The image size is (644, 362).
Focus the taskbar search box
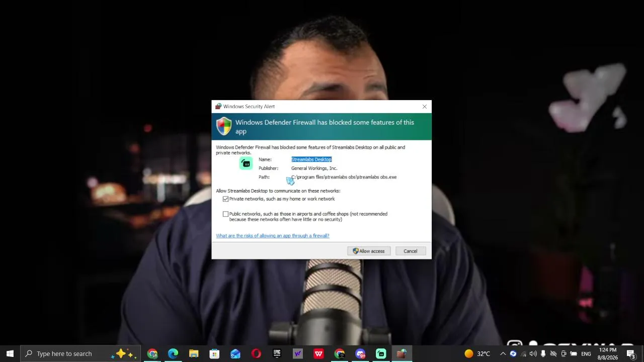point(80,353)
